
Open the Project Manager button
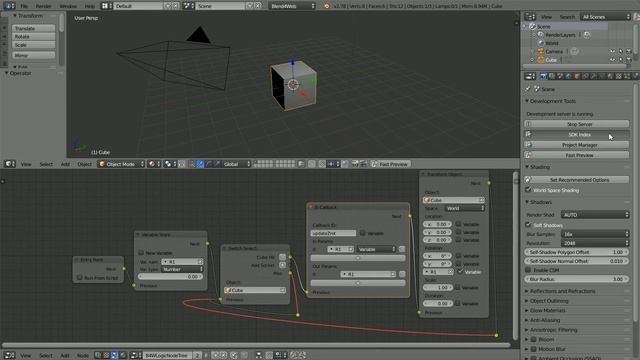577,145
